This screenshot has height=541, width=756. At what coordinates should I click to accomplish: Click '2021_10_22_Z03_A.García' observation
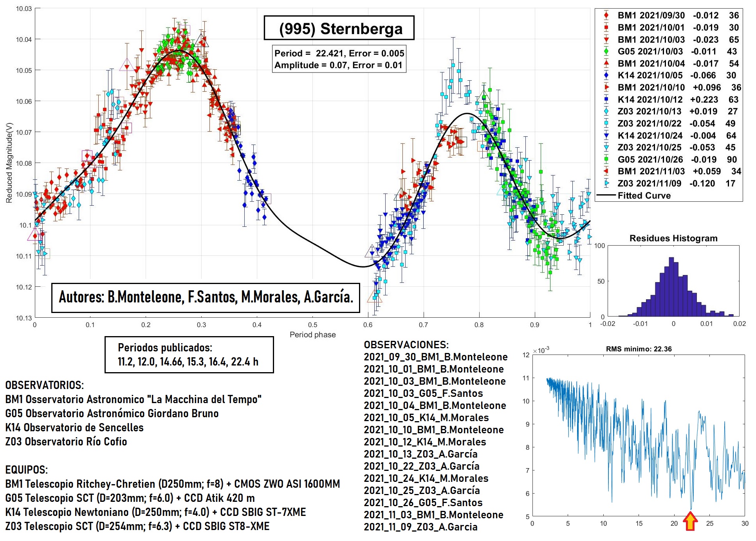[x=422, y=466]
